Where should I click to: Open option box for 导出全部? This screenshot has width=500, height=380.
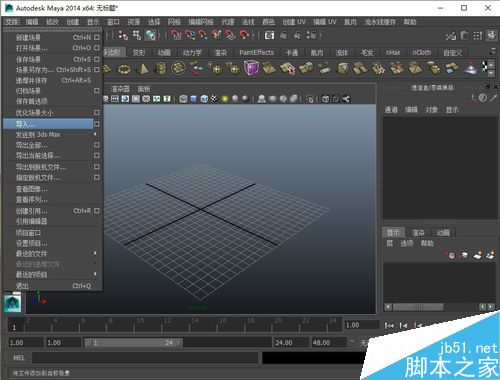point(97,145)
